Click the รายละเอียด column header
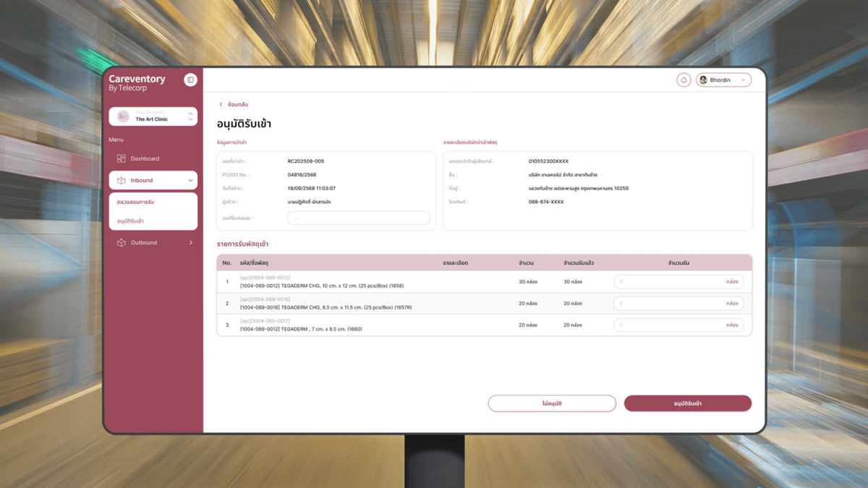This screenshot has width=868, height=488. click(x=455, y=262)
